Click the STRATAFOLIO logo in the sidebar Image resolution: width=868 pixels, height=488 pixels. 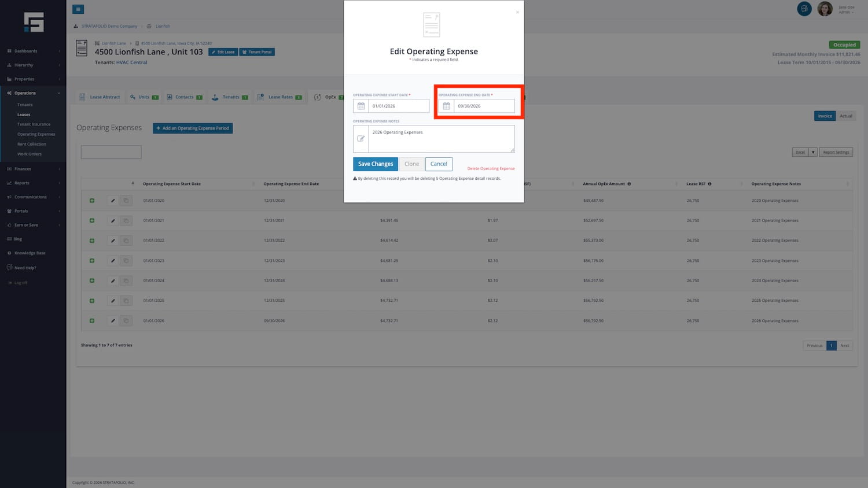[34, 22]
